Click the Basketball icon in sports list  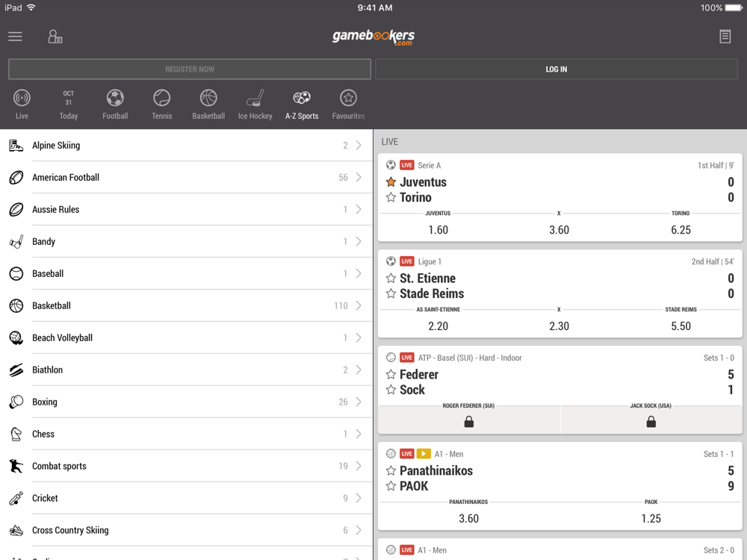tap(16, 305)
